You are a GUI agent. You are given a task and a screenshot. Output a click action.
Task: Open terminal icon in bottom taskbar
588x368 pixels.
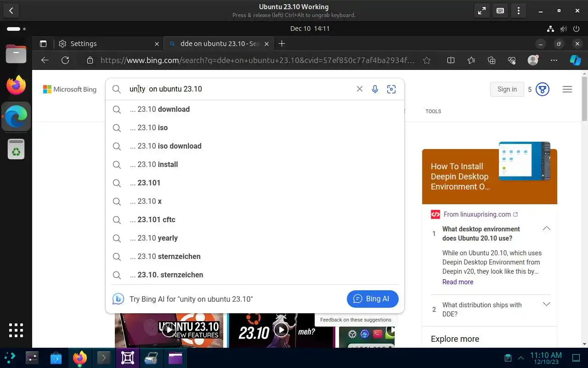(103, 358)
